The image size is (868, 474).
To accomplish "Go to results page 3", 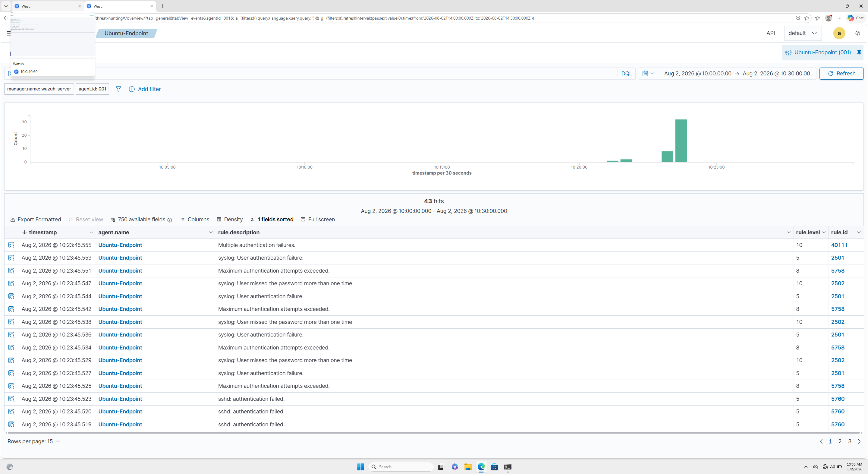I will click(850, 441).
